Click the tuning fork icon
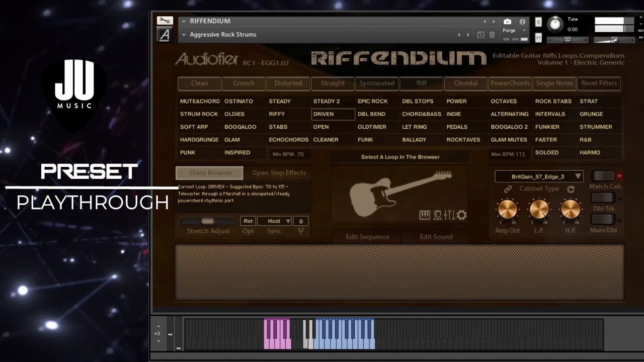 pos(301,231)
